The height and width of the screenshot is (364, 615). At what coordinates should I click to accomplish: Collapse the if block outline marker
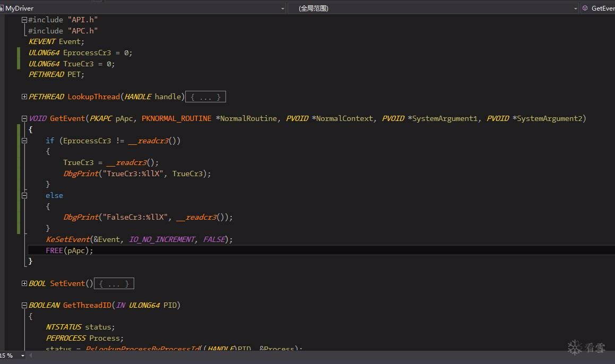point(24,141)
